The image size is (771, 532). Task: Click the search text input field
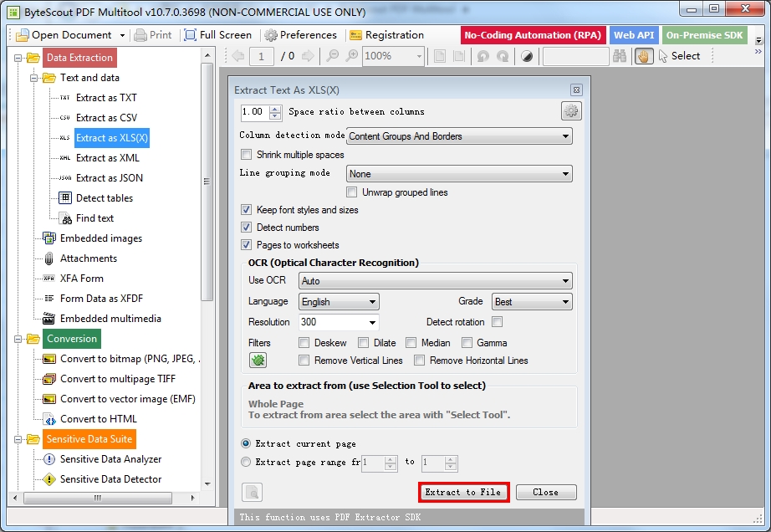pos(576,56)
